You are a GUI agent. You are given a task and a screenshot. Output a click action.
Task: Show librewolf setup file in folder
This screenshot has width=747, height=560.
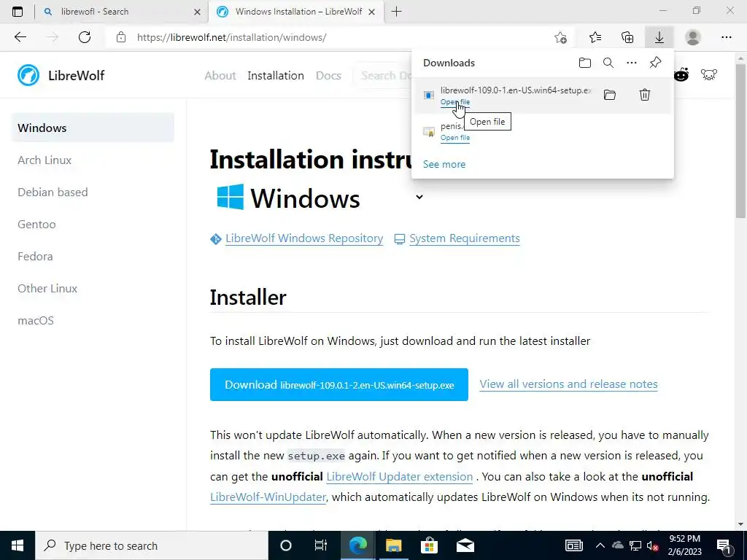(610, 95)
